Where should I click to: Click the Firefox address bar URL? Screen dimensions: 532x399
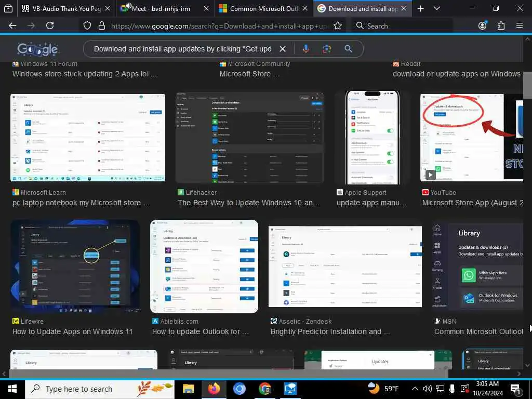tap(219, 26)
